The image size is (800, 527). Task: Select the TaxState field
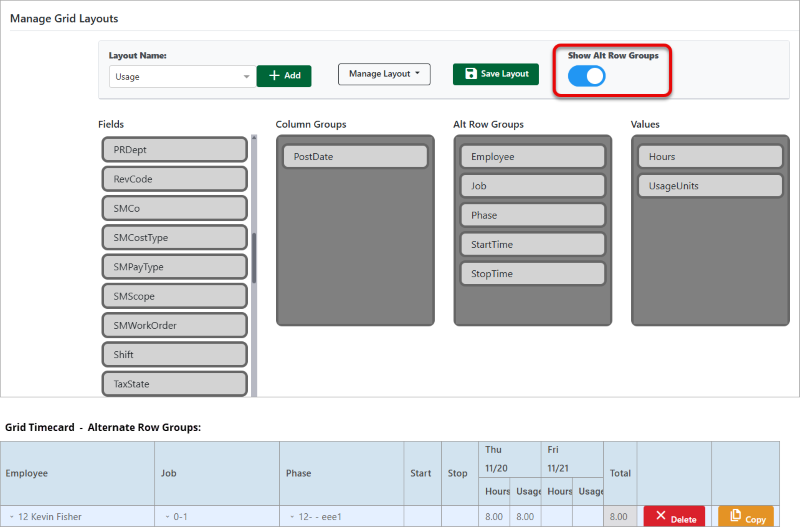tap(175, 384)
